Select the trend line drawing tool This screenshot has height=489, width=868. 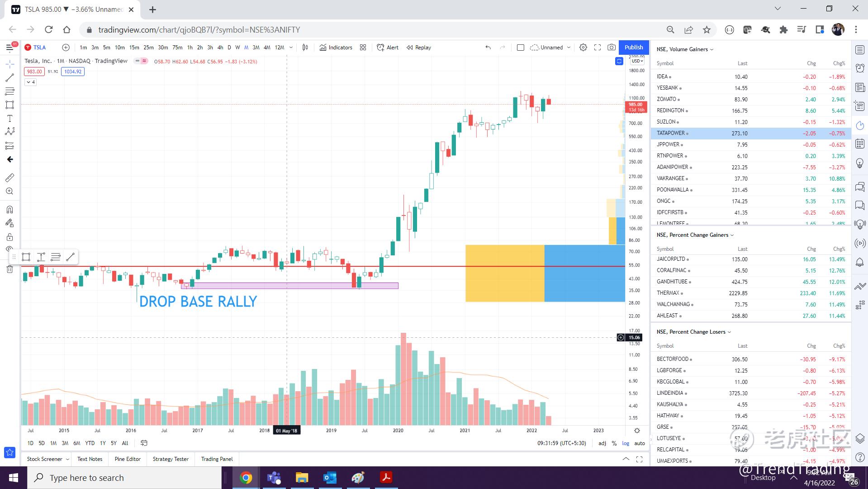pos(10,78)
